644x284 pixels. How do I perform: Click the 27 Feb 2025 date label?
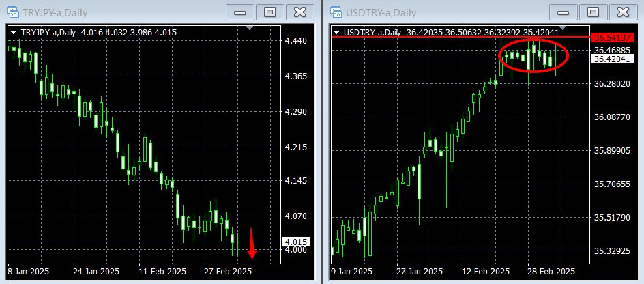tap(228, 271)
